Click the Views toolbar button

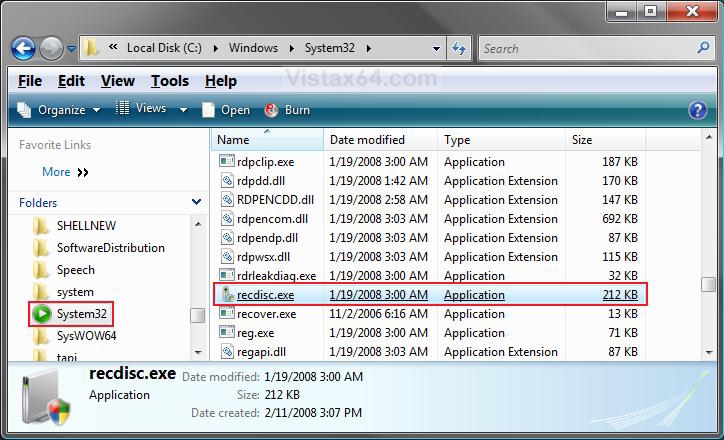pyautogui.click(x=141, y=109)
